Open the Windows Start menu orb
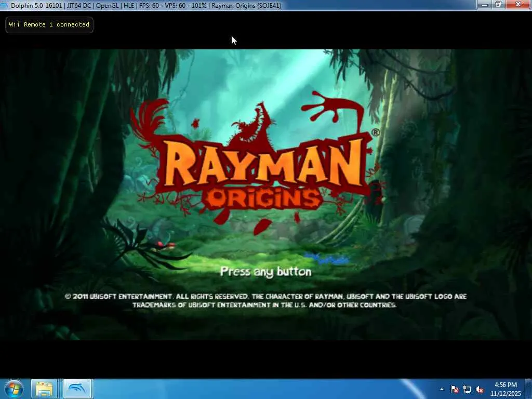Image resolution: width=532 pixels, height=399 pixels. tap(14, 389)
